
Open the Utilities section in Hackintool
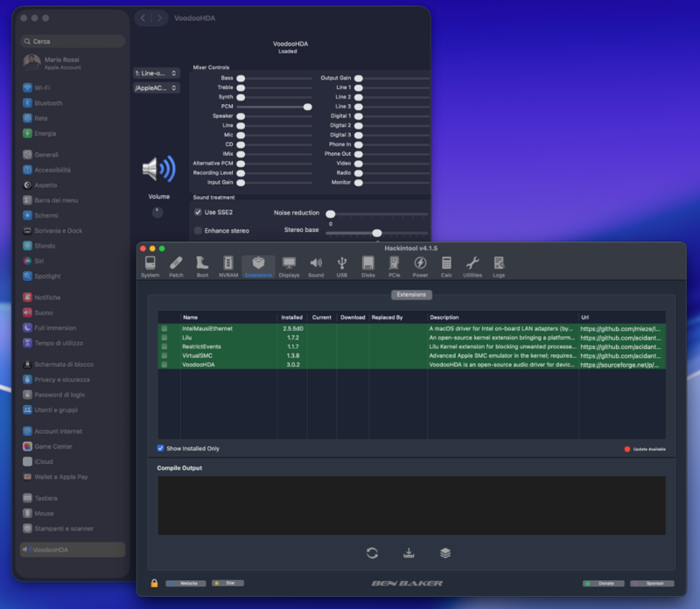[472, 267]
